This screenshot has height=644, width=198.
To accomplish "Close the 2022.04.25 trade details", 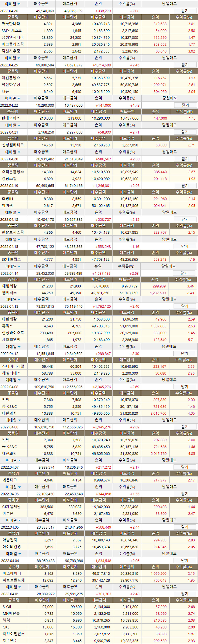I will tap(185, 65).
